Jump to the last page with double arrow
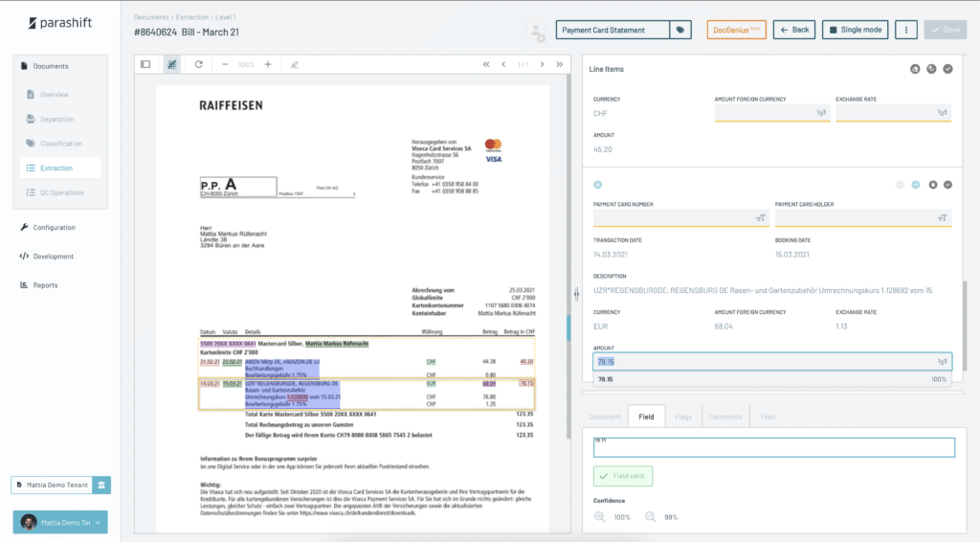 [x=561, y=64]
